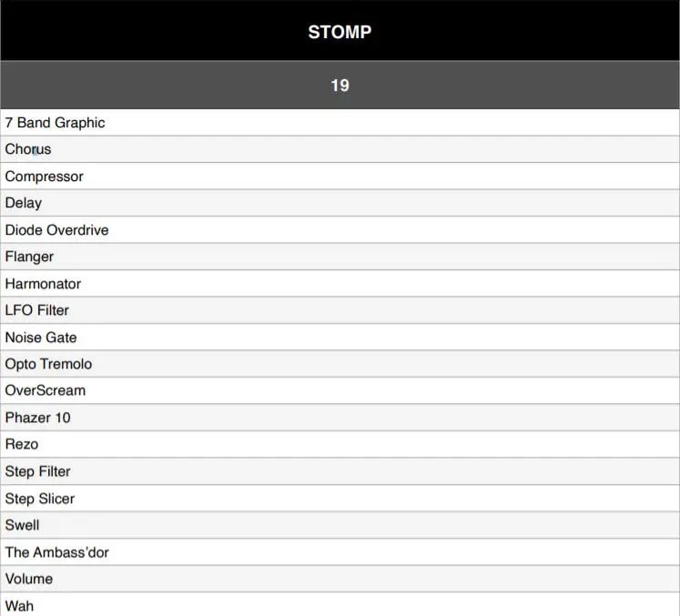Choose the Step Filter entry
The width and height of the screenshot is (680, 616).
click(37, 471)
